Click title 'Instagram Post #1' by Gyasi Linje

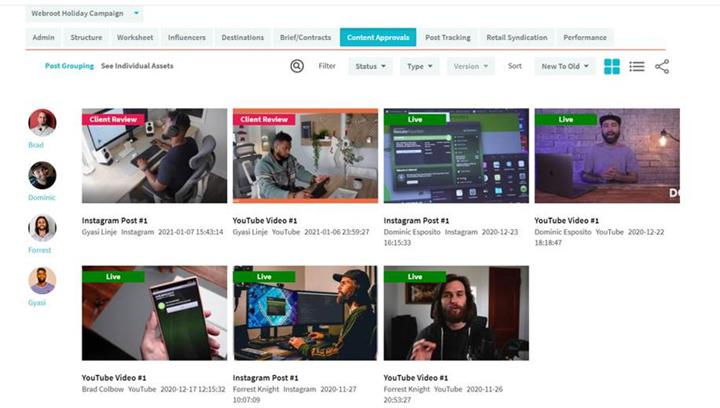[114, 220]
